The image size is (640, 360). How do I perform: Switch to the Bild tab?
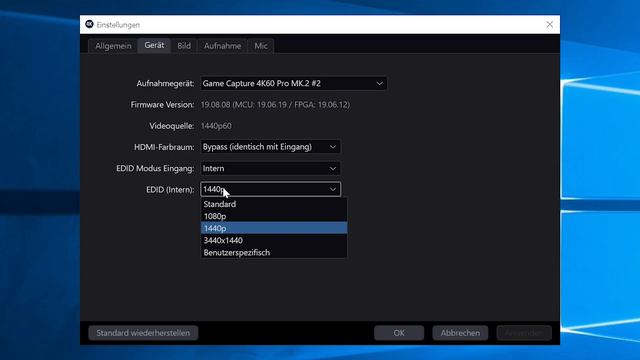184,46
